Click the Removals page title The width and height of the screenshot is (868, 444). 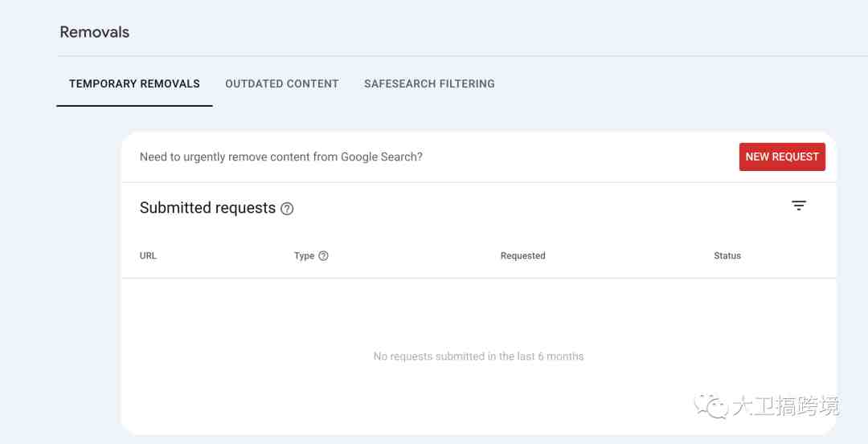pos(95,32)
